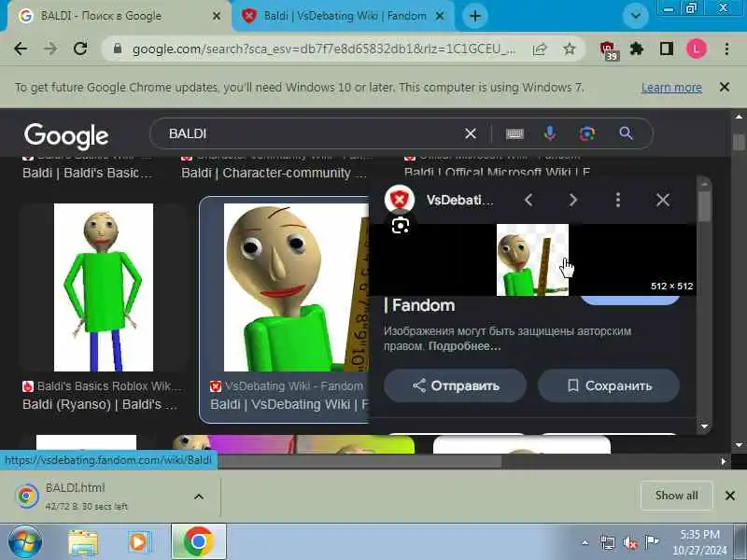Bookmark this page with the star icon
The width and height of the screenshot is (747, 560).
(x=569, y=49)
